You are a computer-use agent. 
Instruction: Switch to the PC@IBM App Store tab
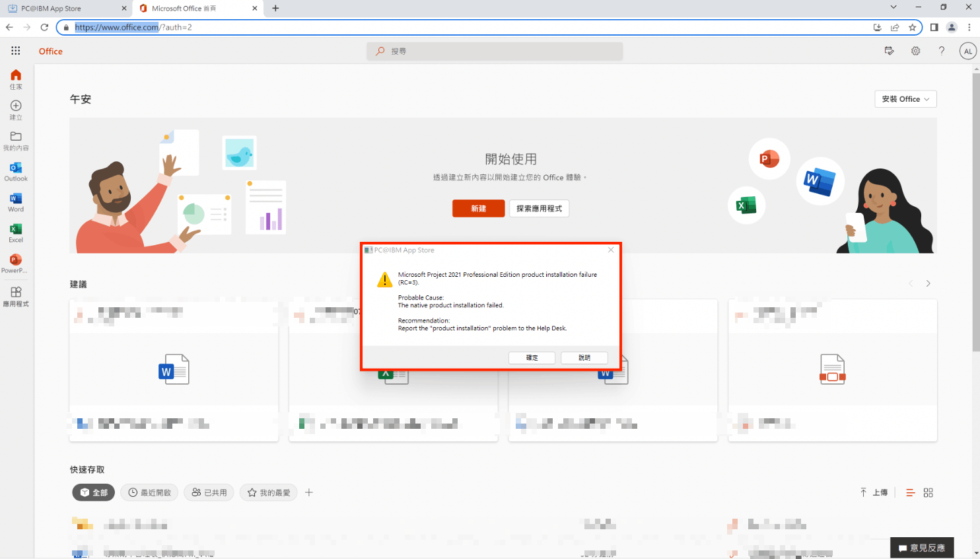tap(66, 9)
